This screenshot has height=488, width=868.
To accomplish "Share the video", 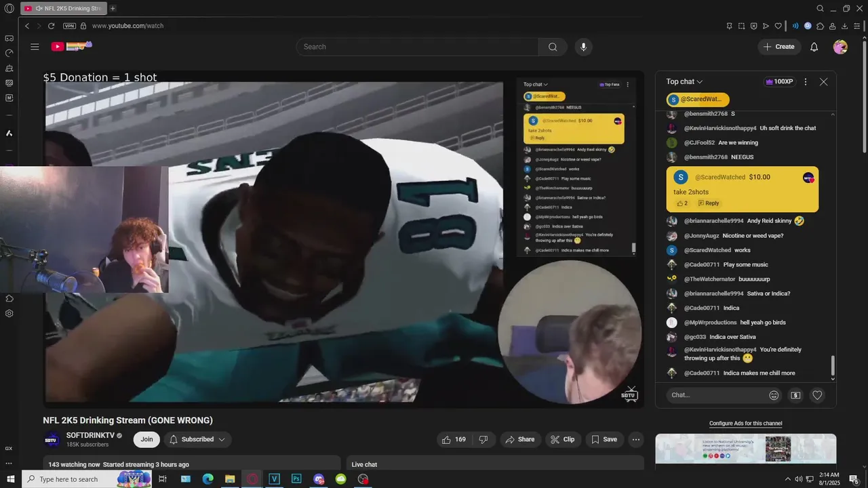I will click(x=521, y=439).
